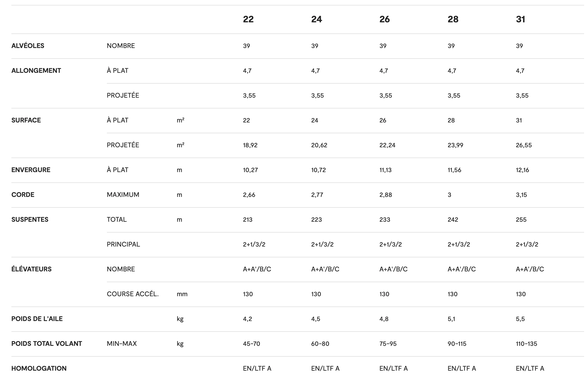Select the CORDE row heading

23,195
